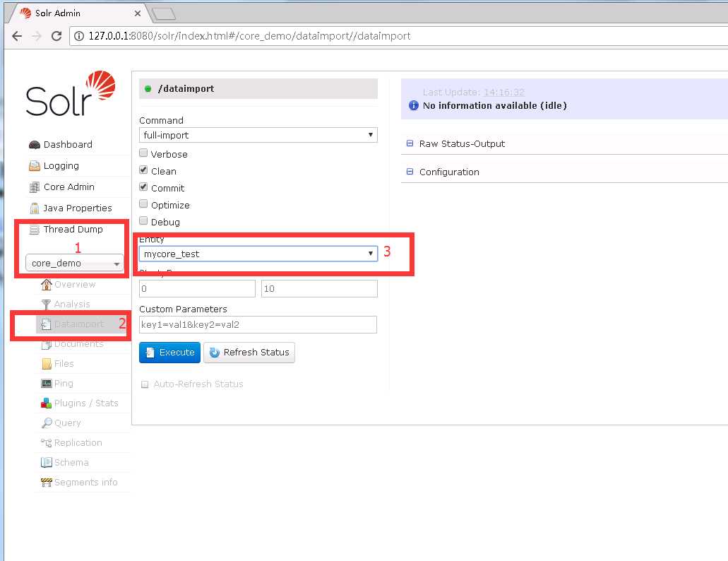728x561 pixels.
Task: Click the Schema book icon
Action: tap(47, 463)
